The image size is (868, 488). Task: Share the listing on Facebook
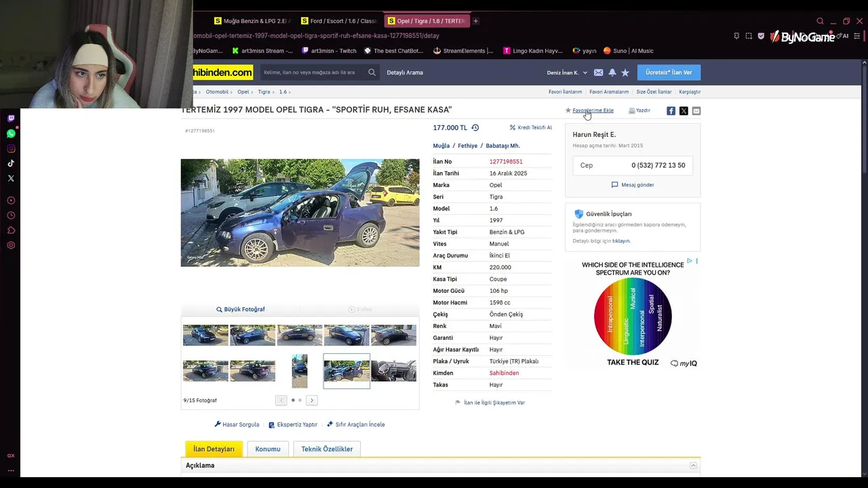[x=671, y=110]
